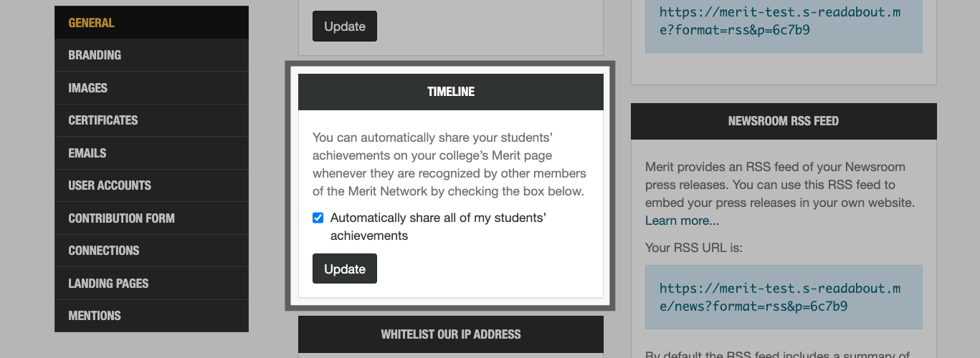Click the Newsroom RSS Feed header
The image size is (980, 358).
click(784, 121)
